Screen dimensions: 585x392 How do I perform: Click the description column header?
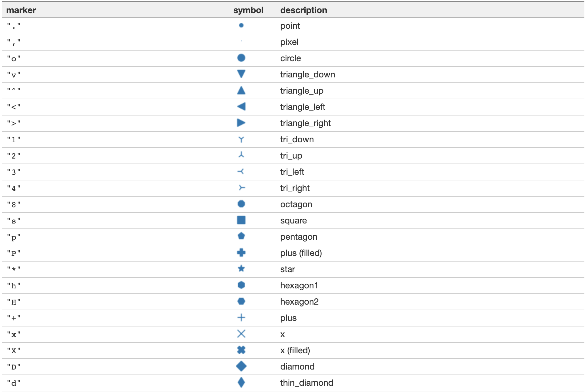coord(304,10)
